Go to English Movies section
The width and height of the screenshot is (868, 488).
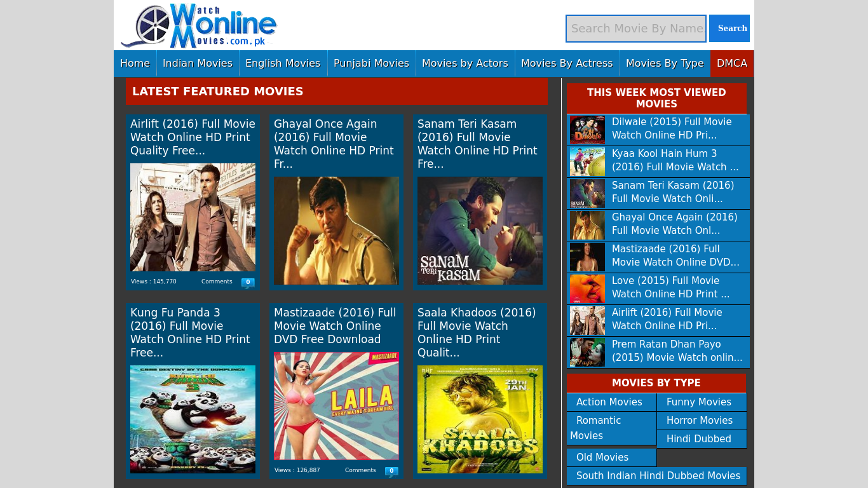[x=283, y=64]
